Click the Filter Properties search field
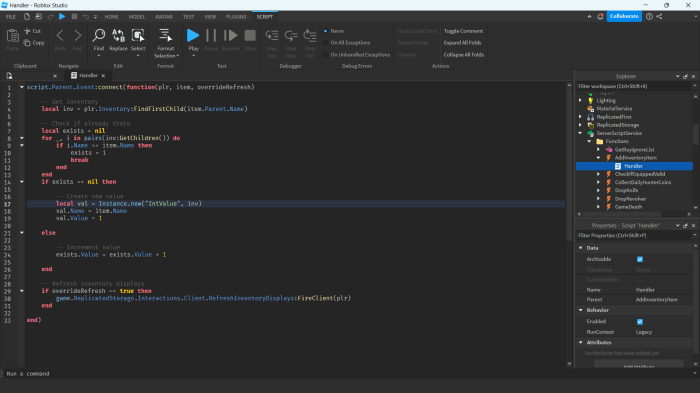700x393 pixels. click(633, 235)
